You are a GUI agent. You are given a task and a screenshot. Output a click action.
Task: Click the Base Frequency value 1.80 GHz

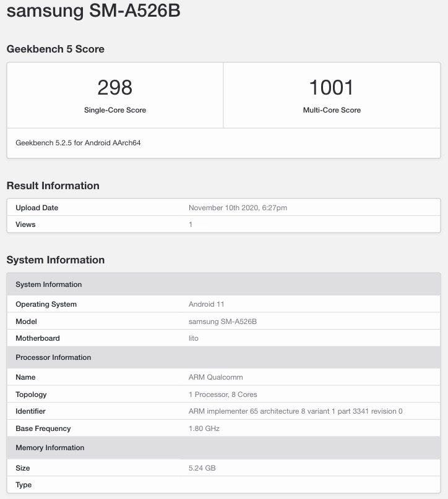(204, 429)
